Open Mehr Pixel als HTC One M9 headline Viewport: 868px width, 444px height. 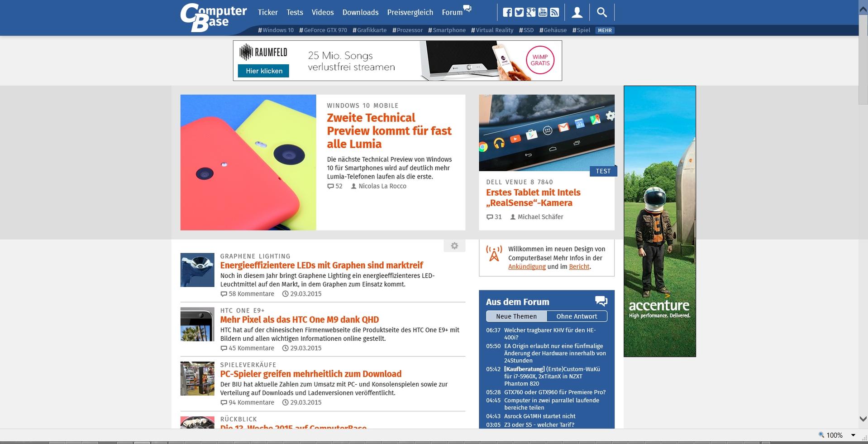(x=300, y=320)
